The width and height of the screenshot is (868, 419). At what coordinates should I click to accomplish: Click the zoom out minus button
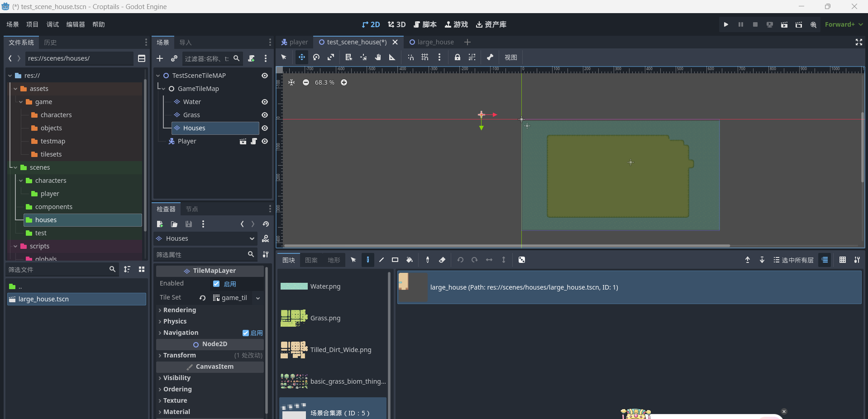tap(306, 82)
